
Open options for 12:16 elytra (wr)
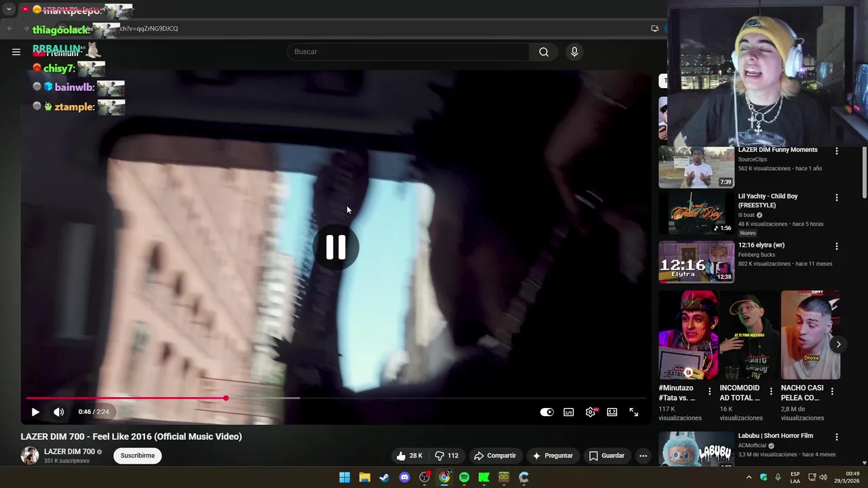[x=836, y=246]
